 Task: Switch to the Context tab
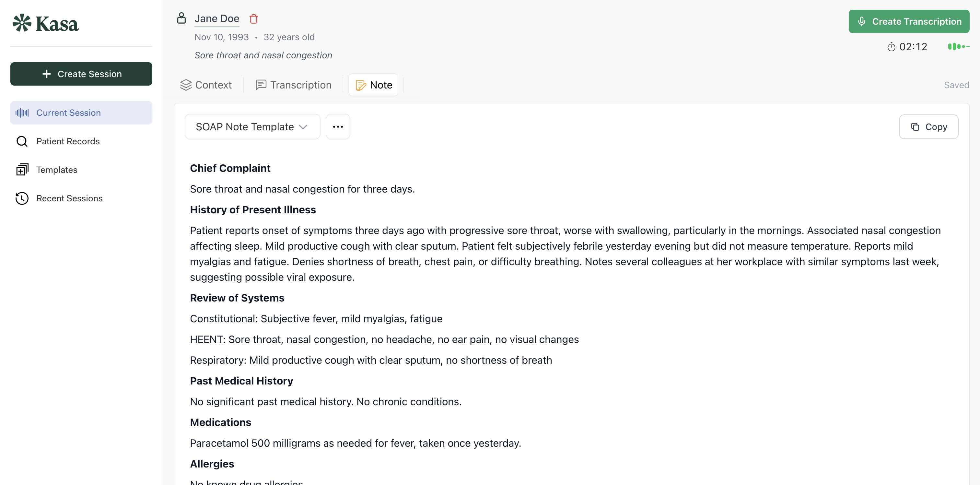[205, 85]
